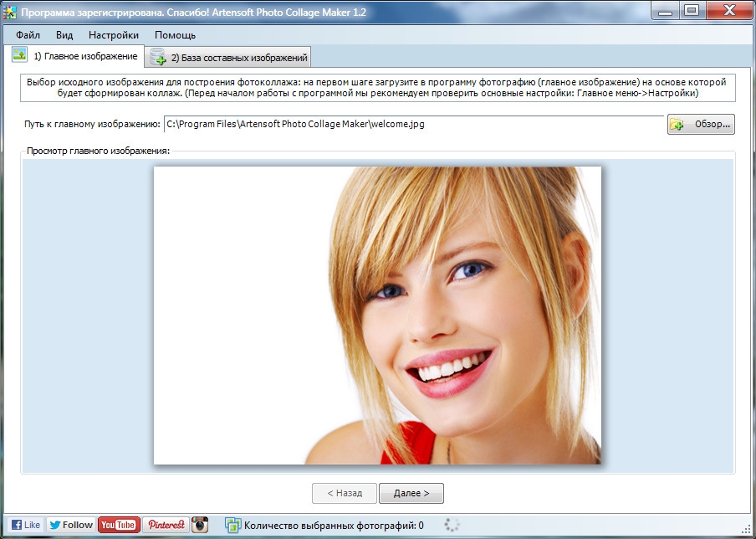Click the main image tab picture icon
This screenshot has height=539, width=756.
tap(20, 54)
